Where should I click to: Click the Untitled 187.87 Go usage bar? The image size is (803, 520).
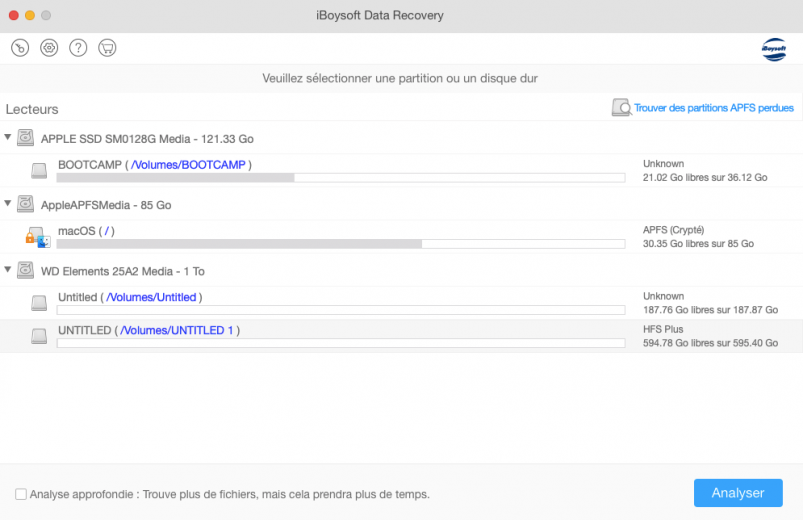pyautogui.click(x=341, y=310)
